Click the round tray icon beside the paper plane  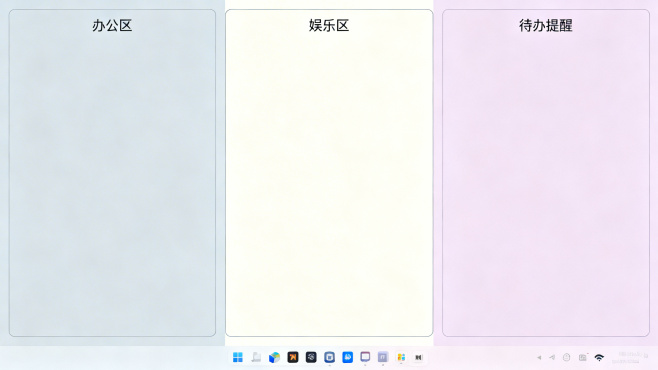coord(567,357)
